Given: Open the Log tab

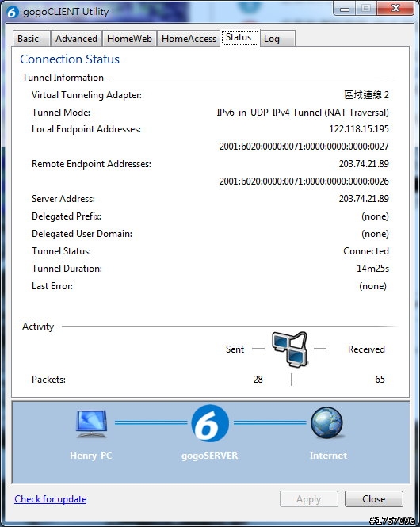Looking at the screenshot, I should (278, 39).
